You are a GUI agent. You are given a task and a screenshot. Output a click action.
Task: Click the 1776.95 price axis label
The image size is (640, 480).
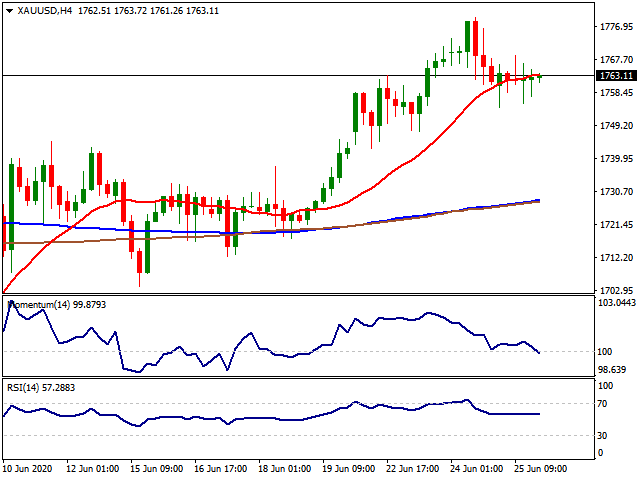click(616, 27)
